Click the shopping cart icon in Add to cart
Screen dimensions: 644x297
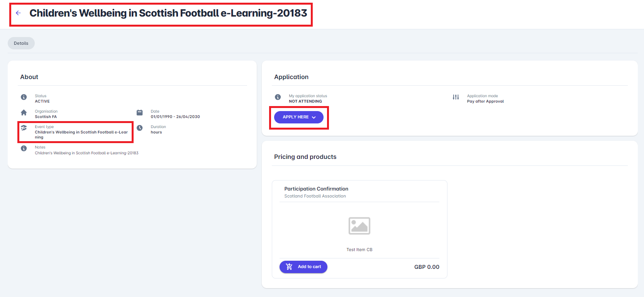[289, 267]
